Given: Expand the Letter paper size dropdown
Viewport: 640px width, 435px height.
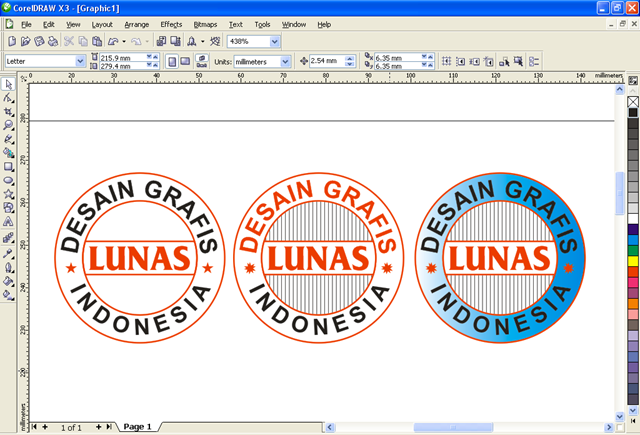Looking at the screenshot, I should coord(81,62).
